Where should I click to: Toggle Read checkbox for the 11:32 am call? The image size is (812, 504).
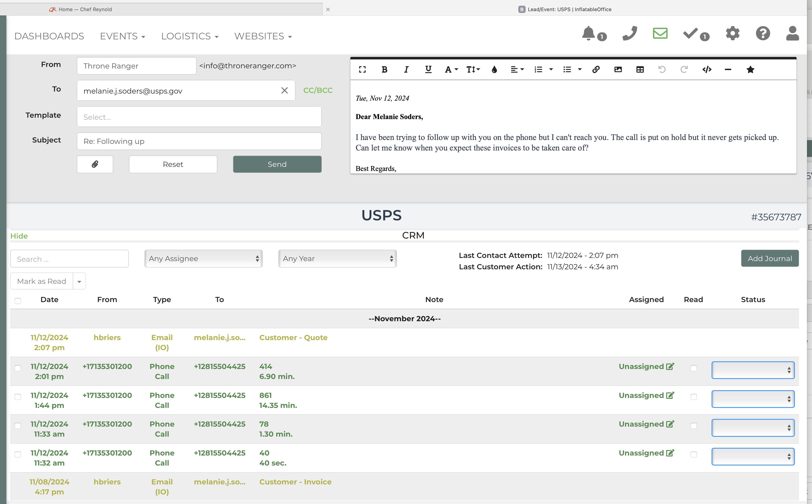tap(694, 454)
